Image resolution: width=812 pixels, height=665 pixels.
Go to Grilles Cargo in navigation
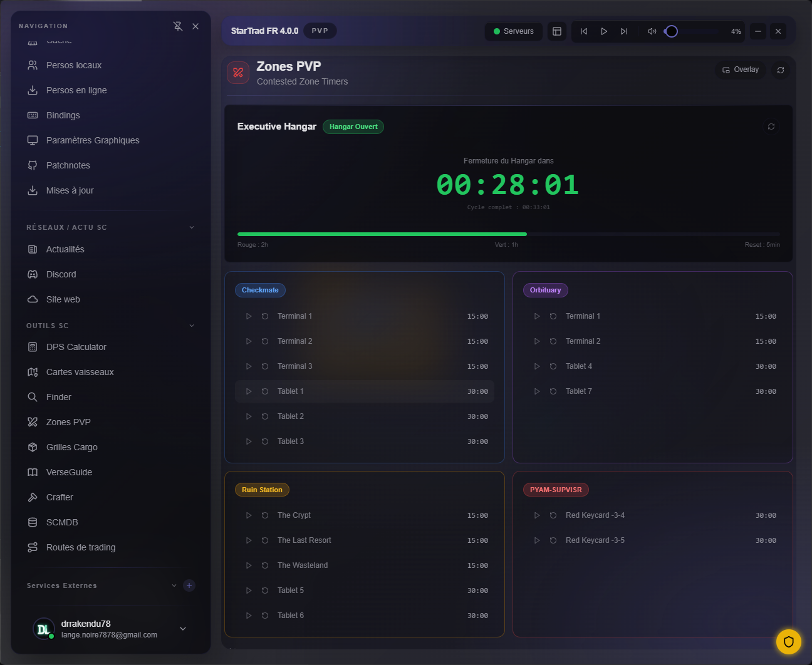[x=71, y=447]
